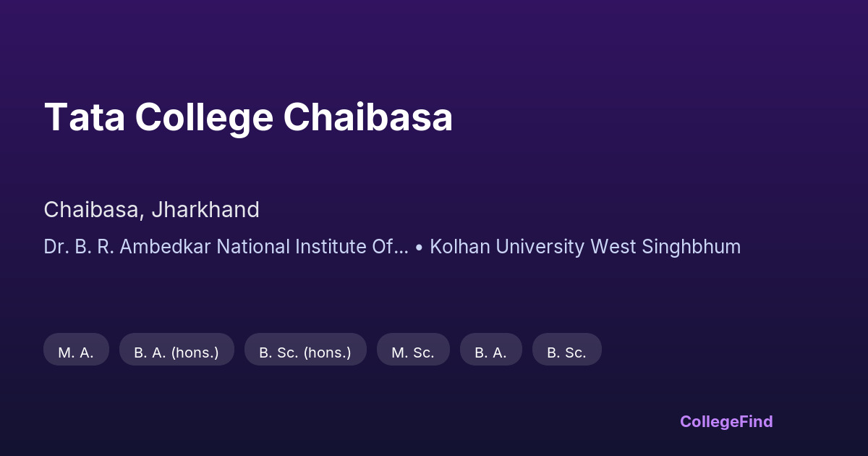The height and width of the screenshot is (456, 868).
Task: Click the Tata College Chaibasa heading
Action: click(x=248, y=117)
